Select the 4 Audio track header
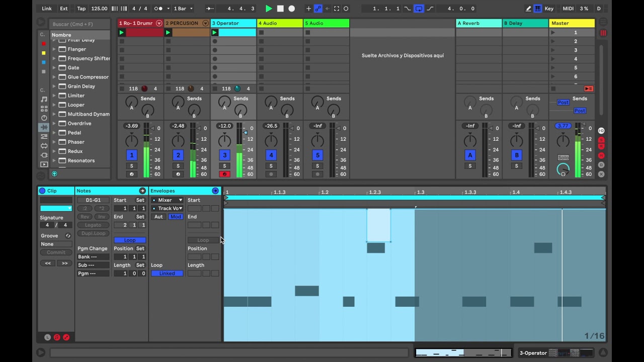 (280, 23)
